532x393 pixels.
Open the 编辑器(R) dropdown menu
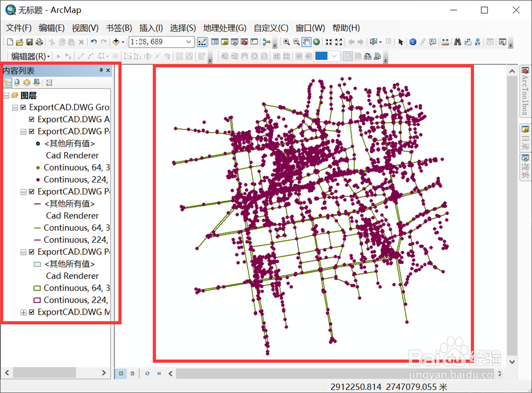click(31, 56)
